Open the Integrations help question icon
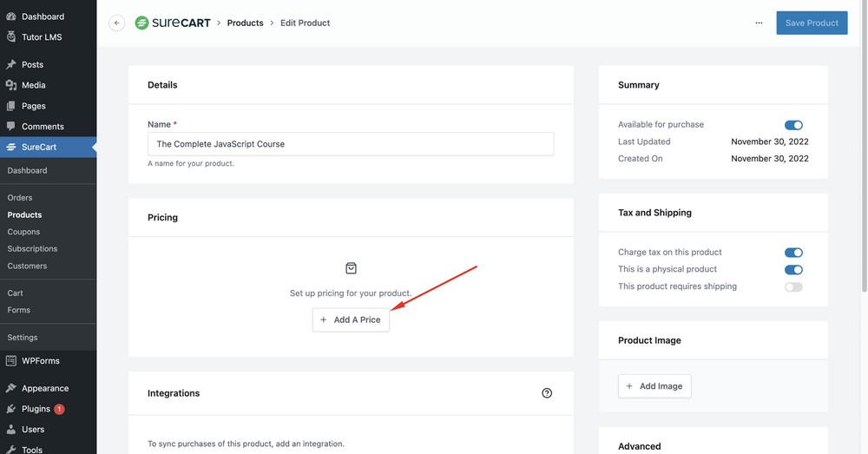Viewport: 868px width, 454px height. tap(547, 393)
